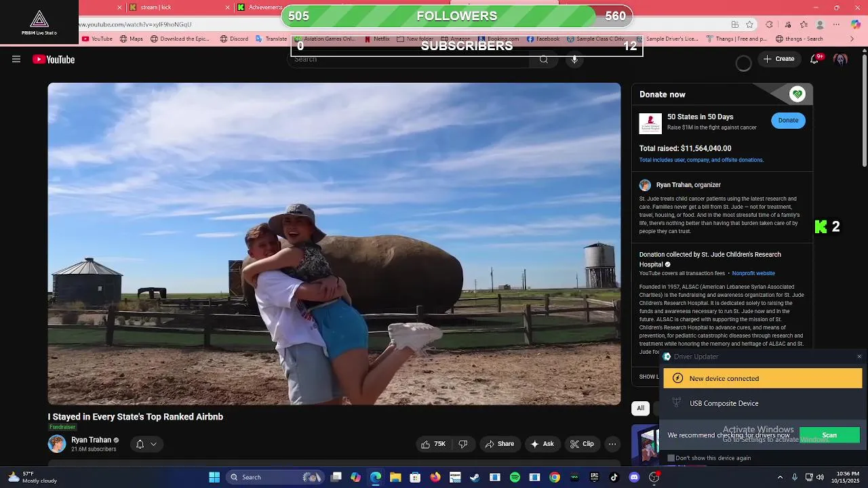Open the YouTube account avatar menu
Viewport: 868px width, 488px height.
tap(841, 60)
